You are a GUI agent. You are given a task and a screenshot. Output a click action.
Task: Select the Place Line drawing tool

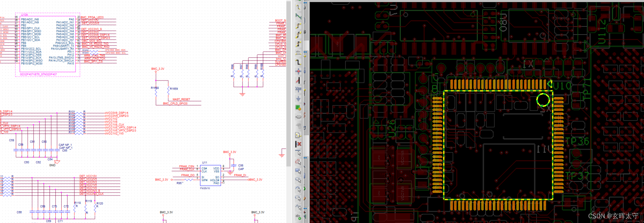pos(298,153)
